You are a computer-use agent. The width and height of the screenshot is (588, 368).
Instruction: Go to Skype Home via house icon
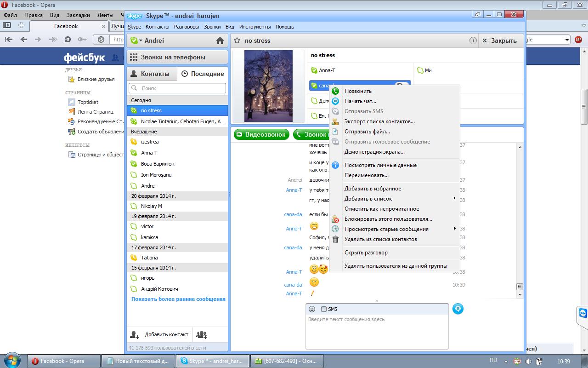tap(220, 40)
